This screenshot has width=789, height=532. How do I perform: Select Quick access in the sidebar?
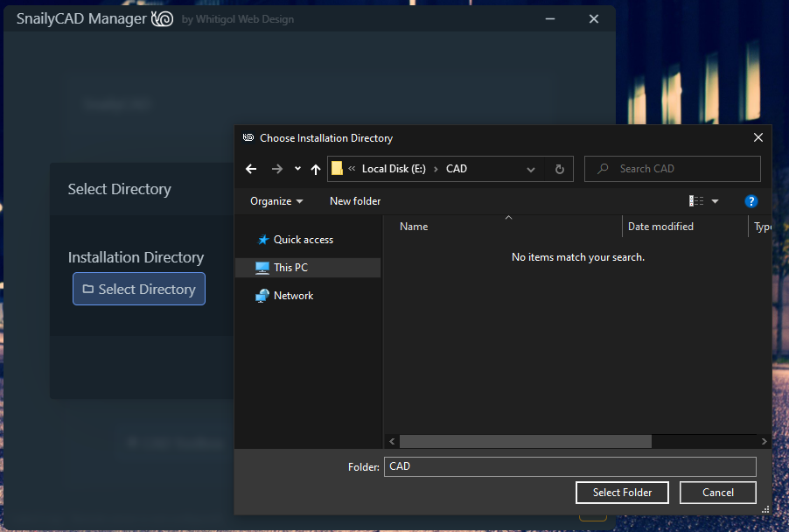[298, 239]
